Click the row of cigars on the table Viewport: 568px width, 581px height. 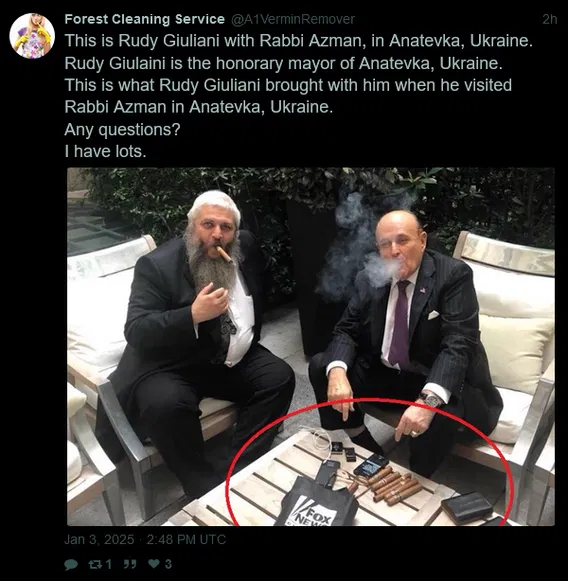click(x=393, y=485)
